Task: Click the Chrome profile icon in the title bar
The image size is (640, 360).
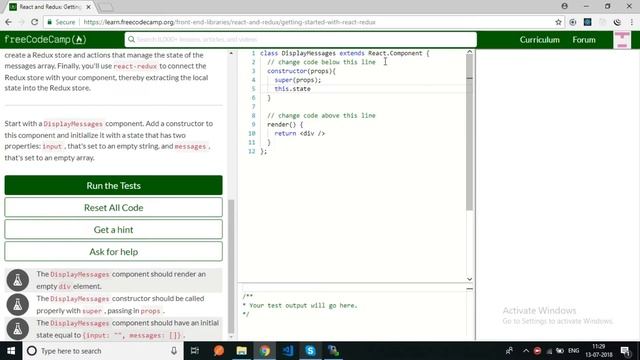Action: coord(564,6)
